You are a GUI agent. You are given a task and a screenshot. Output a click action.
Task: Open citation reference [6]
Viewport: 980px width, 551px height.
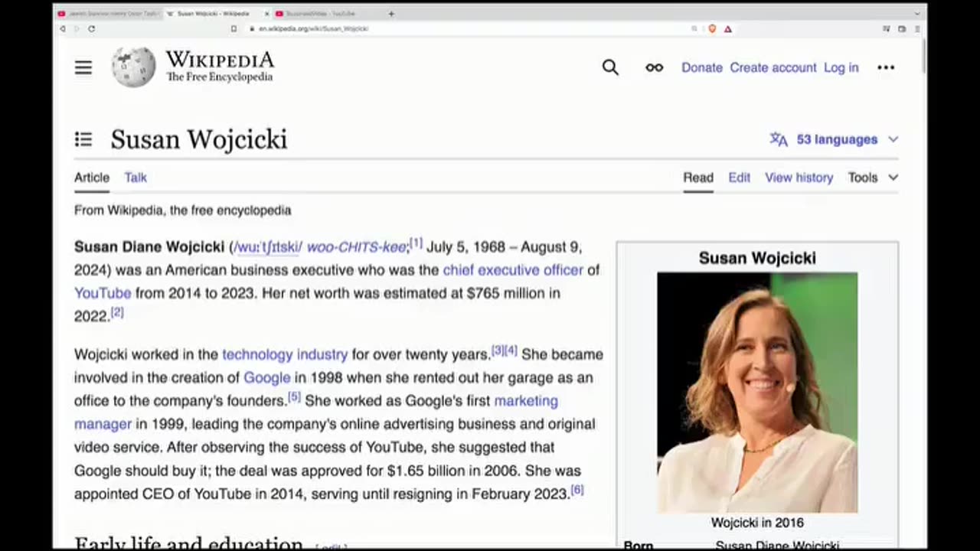[577, 490]
